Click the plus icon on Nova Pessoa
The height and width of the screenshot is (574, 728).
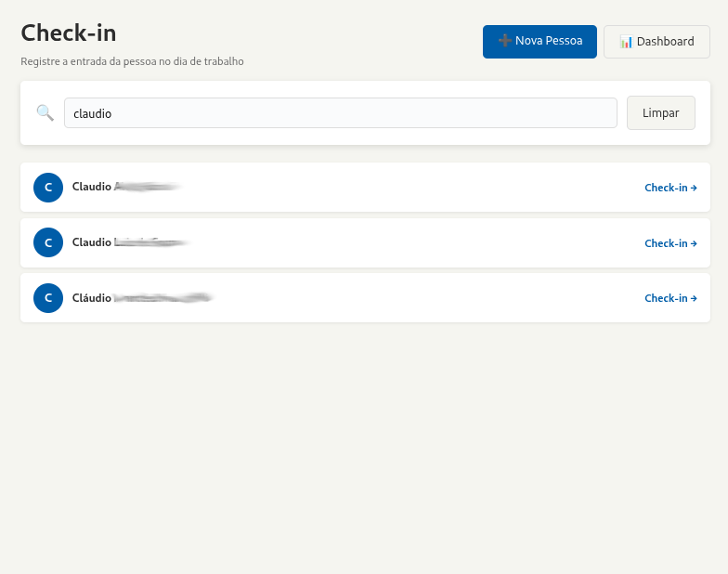click(x=505, y=41)
